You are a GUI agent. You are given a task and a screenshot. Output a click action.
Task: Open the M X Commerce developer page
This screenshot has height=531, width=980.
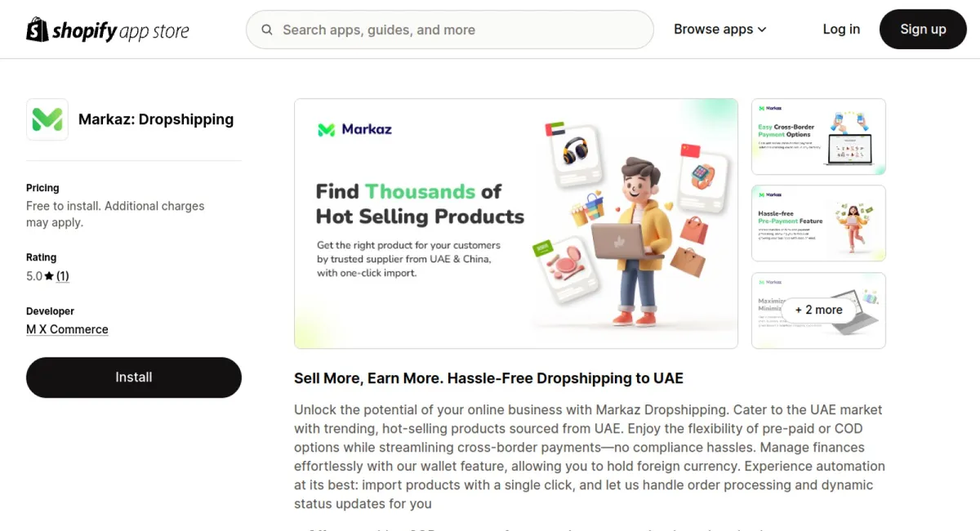click(x=67, y=329)
